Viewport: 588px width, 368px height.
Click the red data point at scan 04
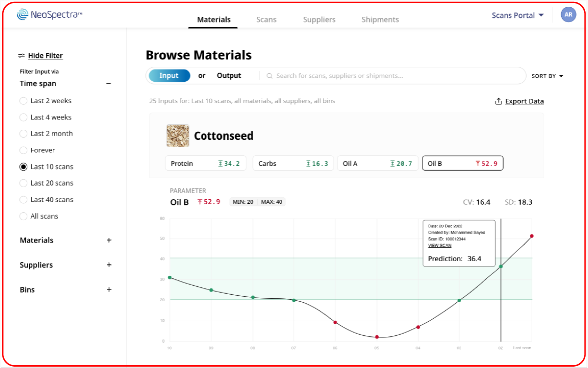(x=418, y=327)
